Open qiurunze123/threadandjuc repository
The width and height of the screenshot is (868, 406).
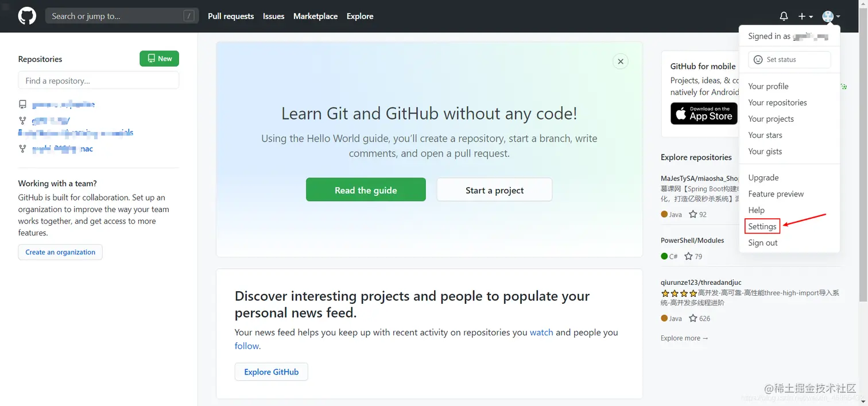click(x=701, y=283)
